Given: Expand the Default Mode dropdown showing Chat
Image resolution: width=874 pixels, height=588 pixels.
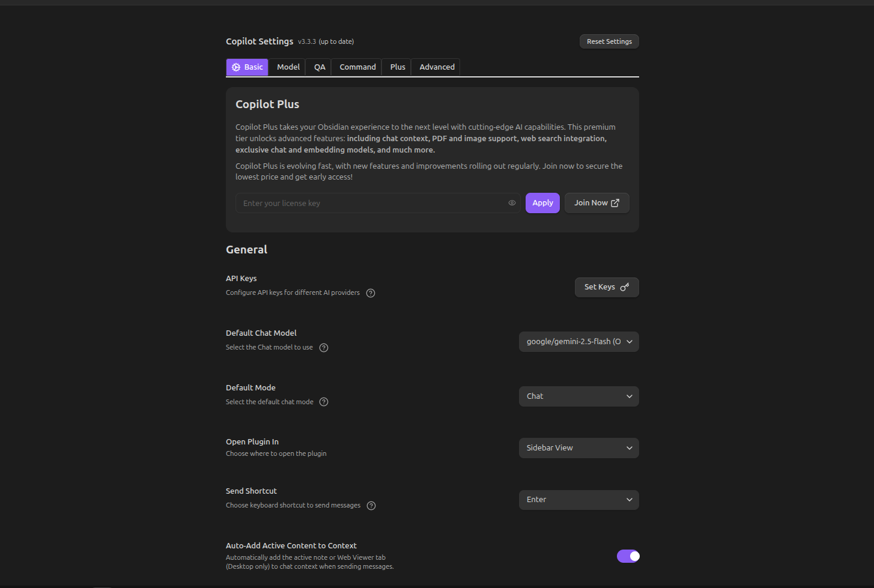Looking at the screenshot, I should tap(579, 396).
